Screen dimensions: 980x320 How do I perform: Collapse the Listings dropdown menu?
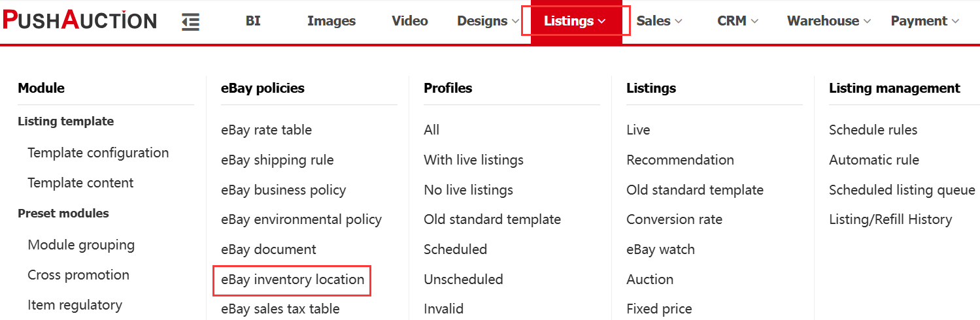click(x=575, y=21)
